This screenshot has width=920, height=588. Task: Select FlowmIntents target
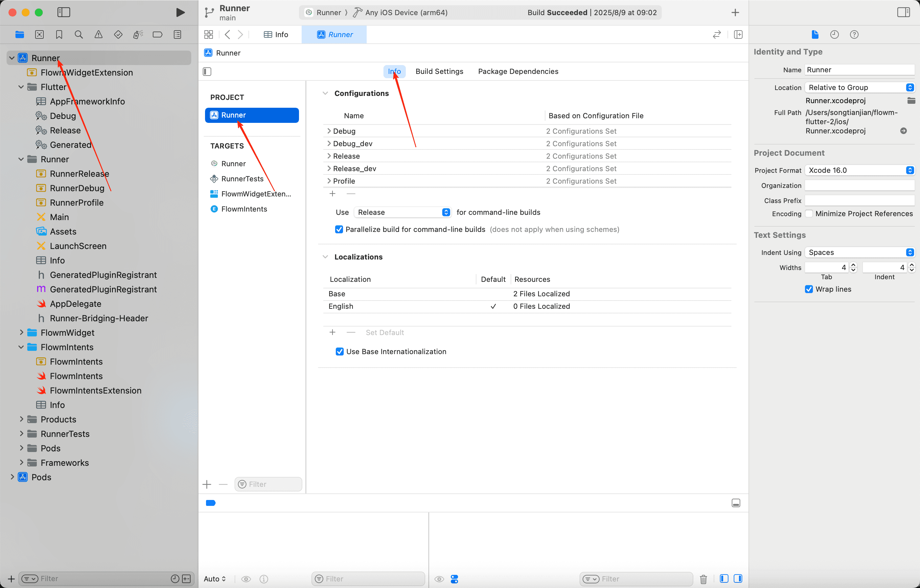click(x=244, y=209)
